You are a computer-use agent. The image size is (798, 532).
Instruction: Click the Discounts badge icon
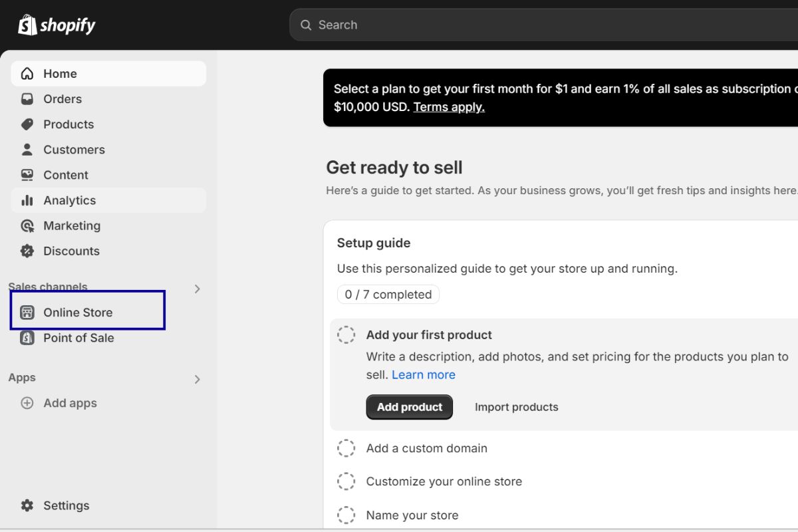click(27, 251)
